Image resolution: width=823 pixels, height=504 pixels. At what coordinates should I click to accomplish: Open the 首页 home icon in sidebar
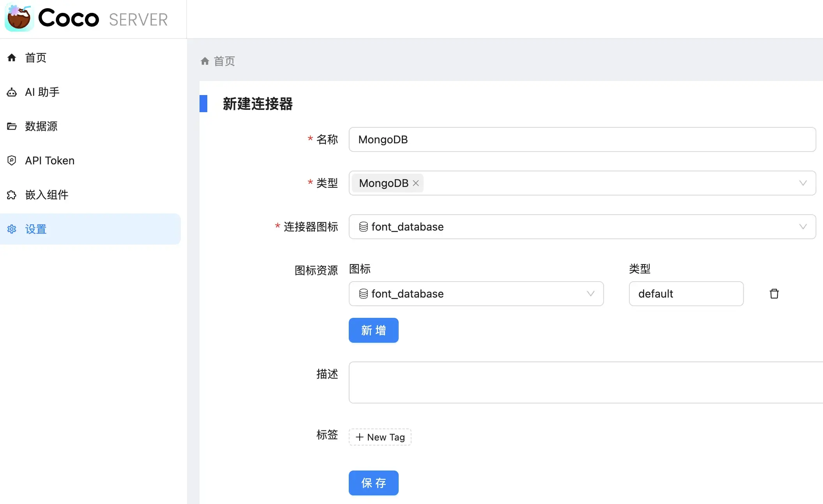12,58
